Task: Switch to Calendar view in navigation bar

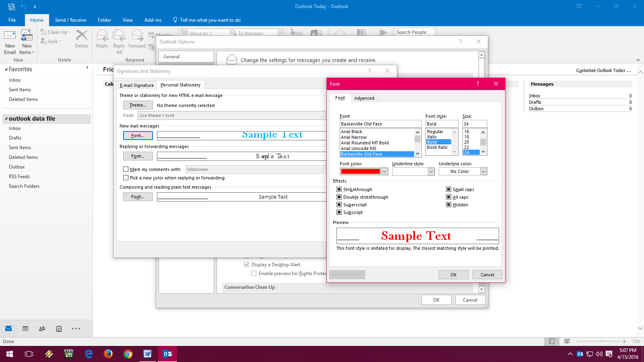Action: point(25,329)
